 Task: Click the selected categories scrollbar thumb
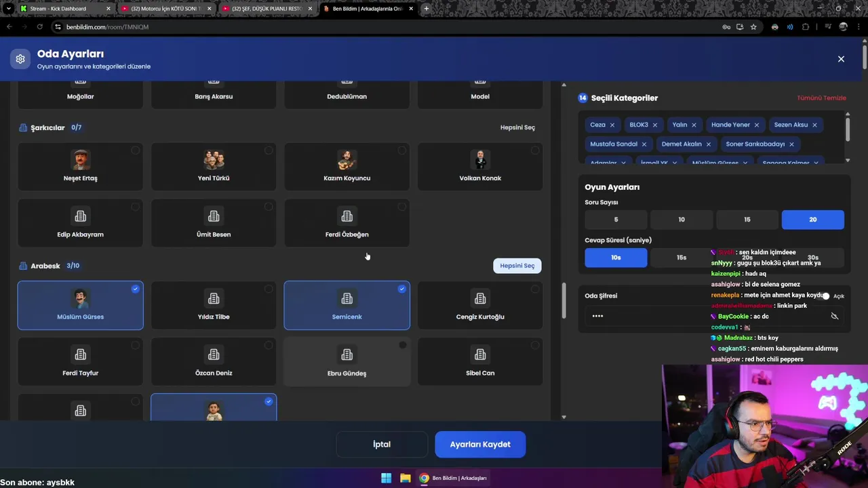pos(848,130)
